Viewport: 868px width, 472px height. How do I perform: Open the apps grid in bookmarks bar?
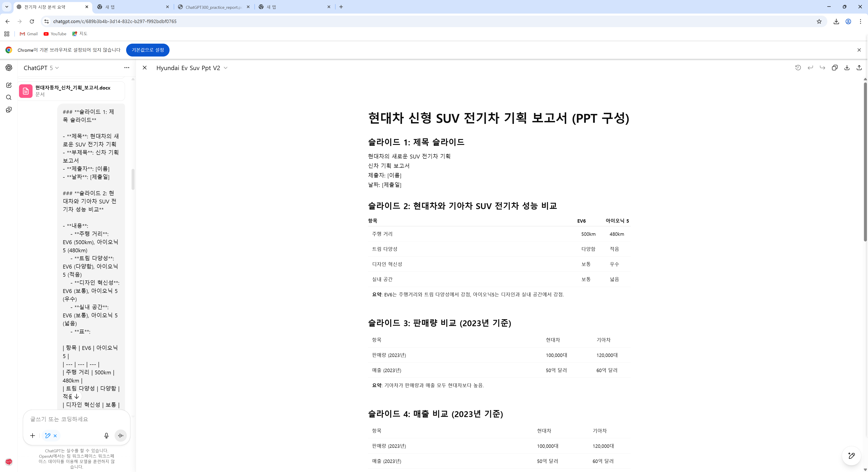coord(7,34)
